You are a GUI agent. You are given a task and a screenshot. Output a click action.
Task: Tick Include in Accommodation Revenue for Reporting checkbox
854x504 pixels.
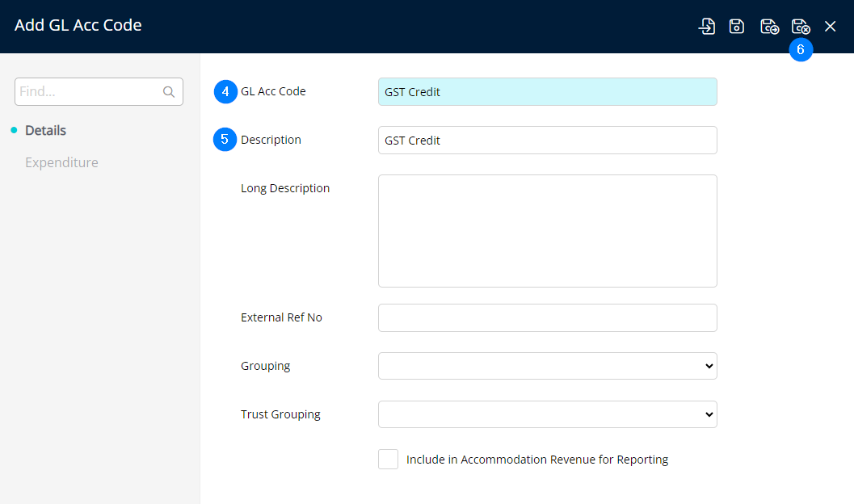(x=388, y=460)
